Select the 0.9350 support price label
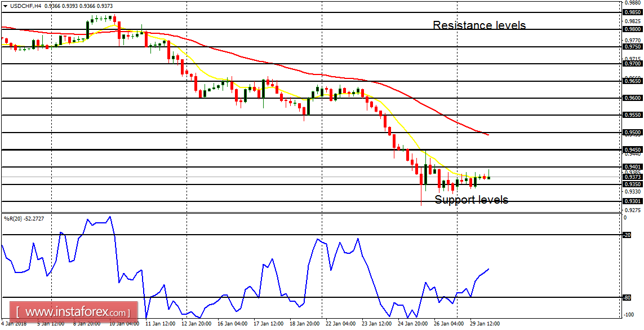The width and height of the screenshot is (644, 330). (632, 184)
